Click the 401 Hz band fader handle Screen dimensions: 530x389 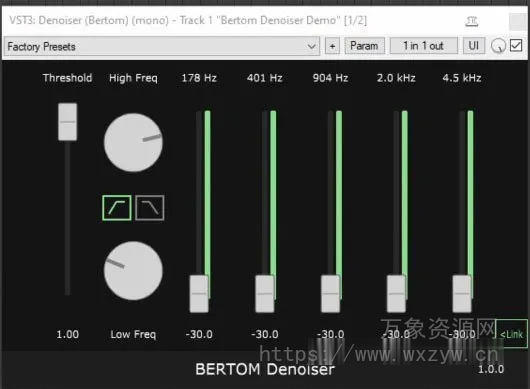265,293
